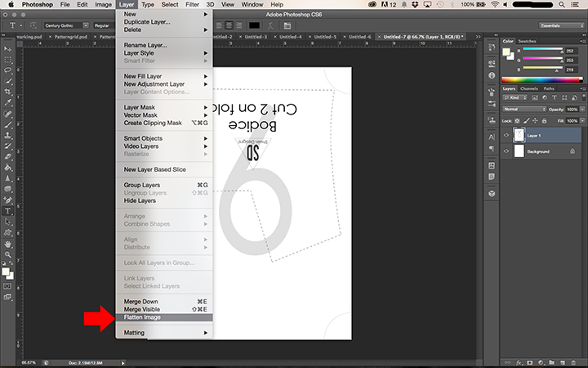Image resolution: width=588 pixels, height=368 pixels.
Task: Toggle Character and Paragraph panels icon
Action: click(287, 25)
